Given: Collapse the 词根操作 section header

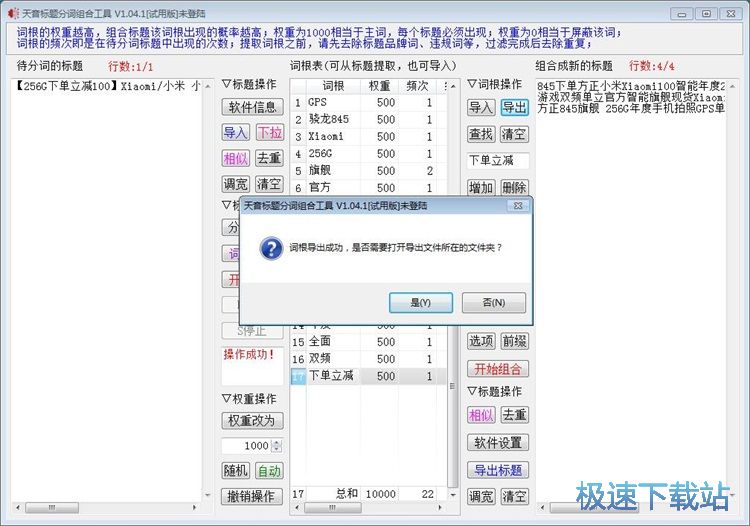Looking at the screenshot, I should click(x=494, y=84).
